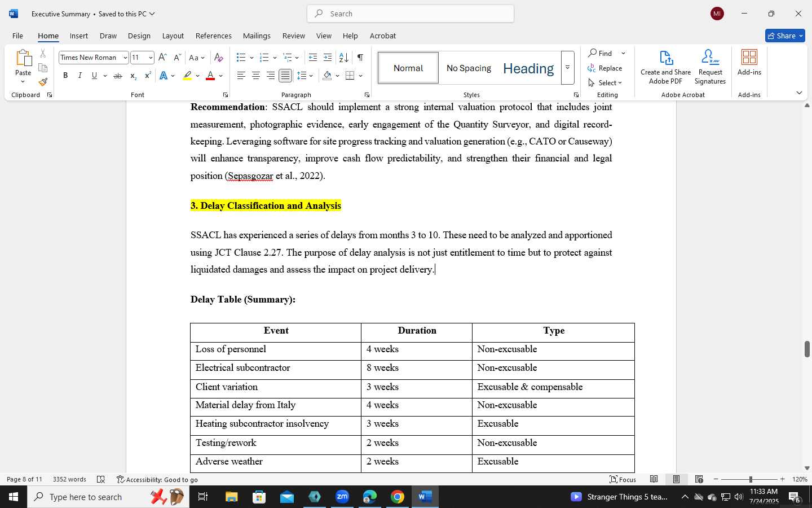This screenshot has width=812, height=508.
Task: Open the font size dropdown
Action: pos(151,58)
